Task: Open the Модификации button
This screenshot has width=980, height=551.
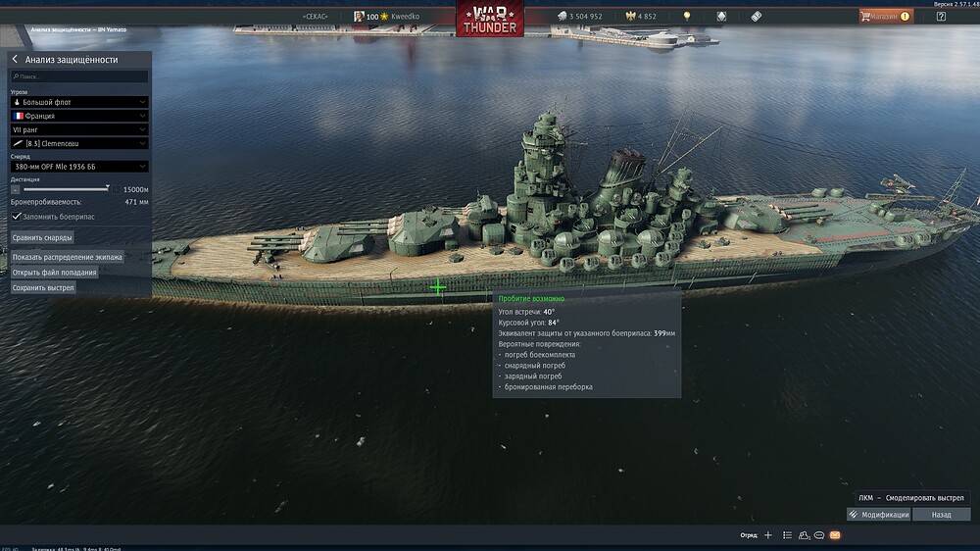Action: tap(879, 515)
